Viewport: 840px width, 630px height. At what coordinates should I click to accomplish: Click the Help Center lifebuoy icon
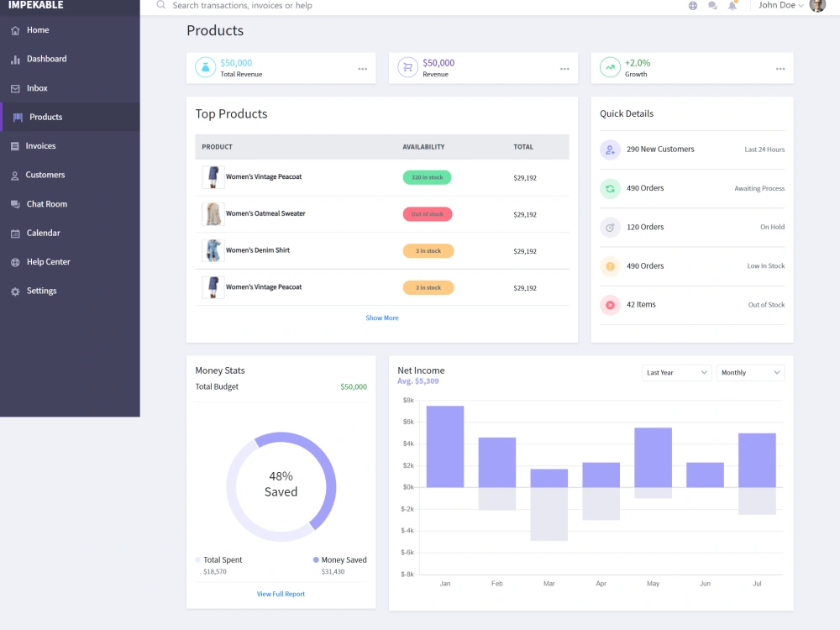[15, 262]
